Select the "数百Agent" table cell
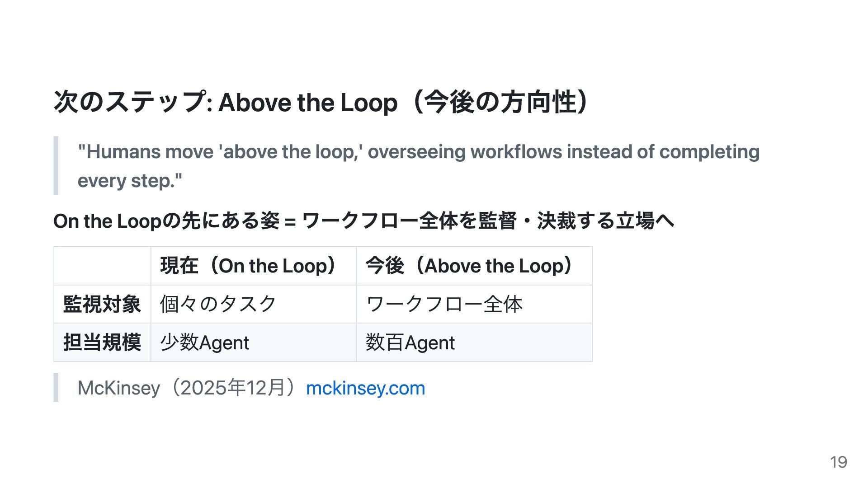This screenshot has width=868, height=488. (x=410, y=343)
